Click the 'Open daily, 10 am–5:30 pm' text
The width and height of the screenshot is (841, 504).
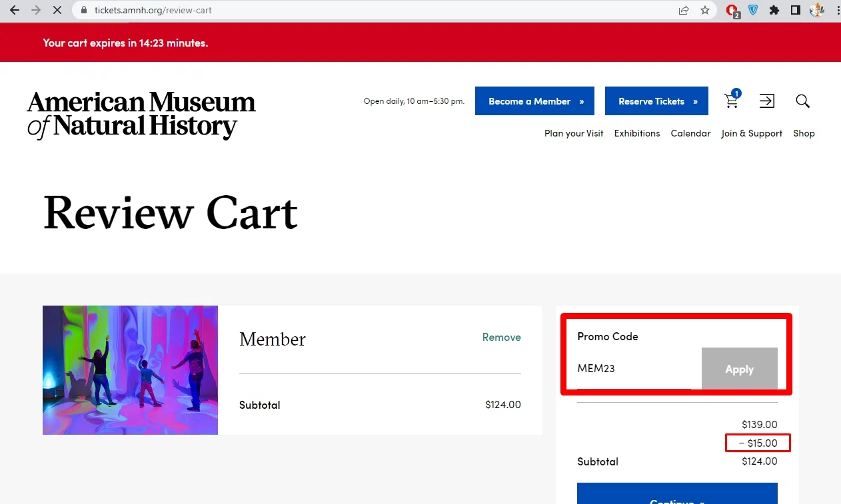click(414, 101)
